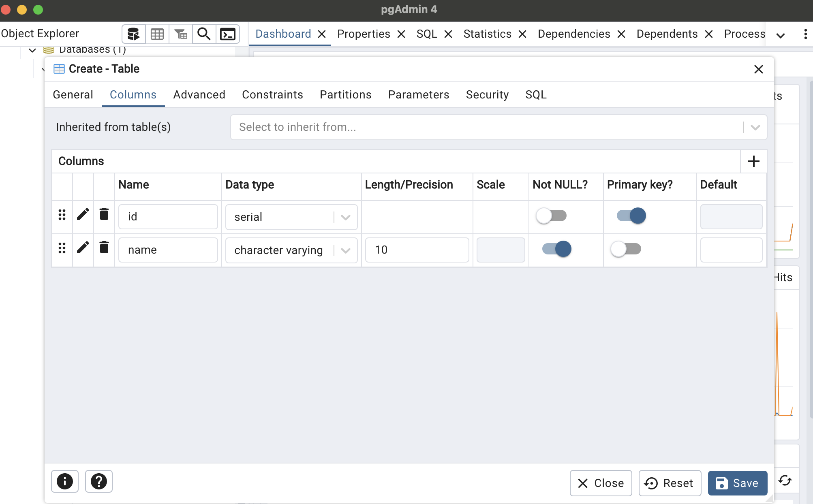Disable Primary key for the id column

coord(631,216)
